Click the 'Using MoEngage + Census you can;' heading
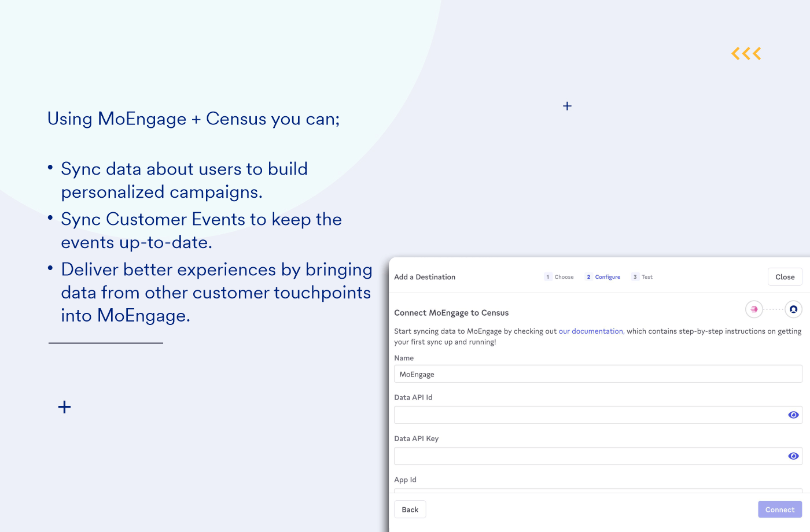Viewport: 810px width, 532px height. (193, 119)
